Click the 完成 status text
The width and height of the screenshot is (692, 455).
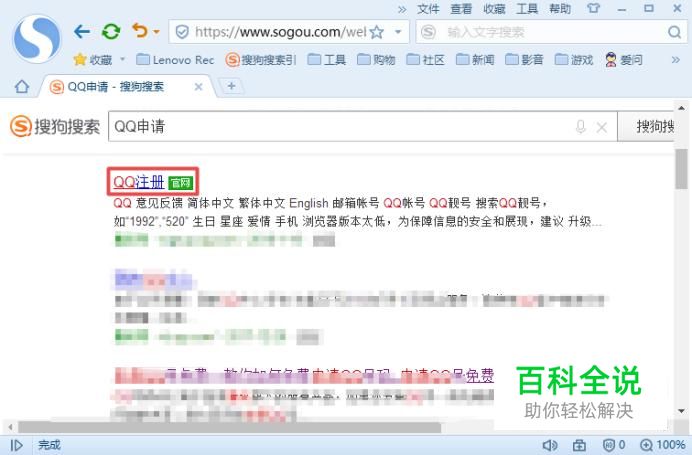49,445
